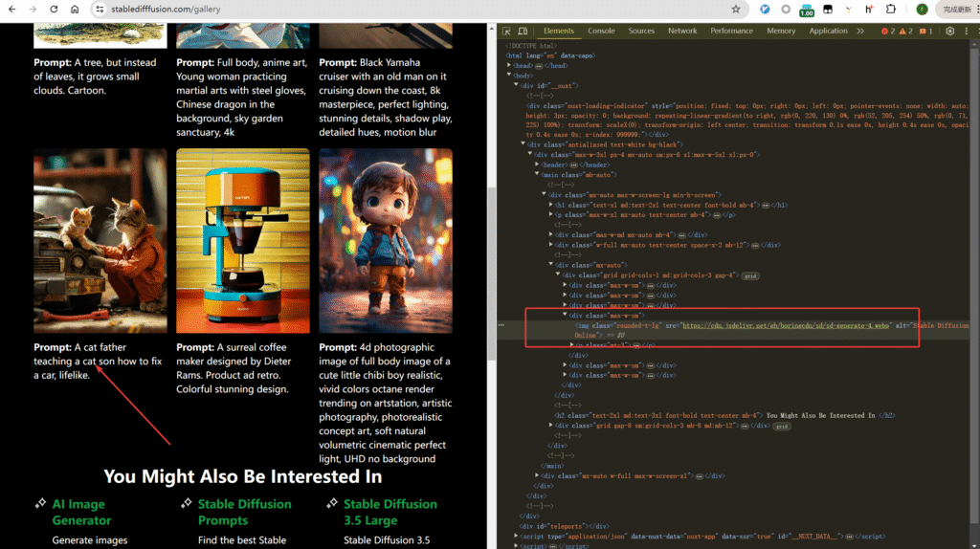The image size is (980, 549).
Task: Show more DevTools tabs via chevron
Action: click(859, 31)
